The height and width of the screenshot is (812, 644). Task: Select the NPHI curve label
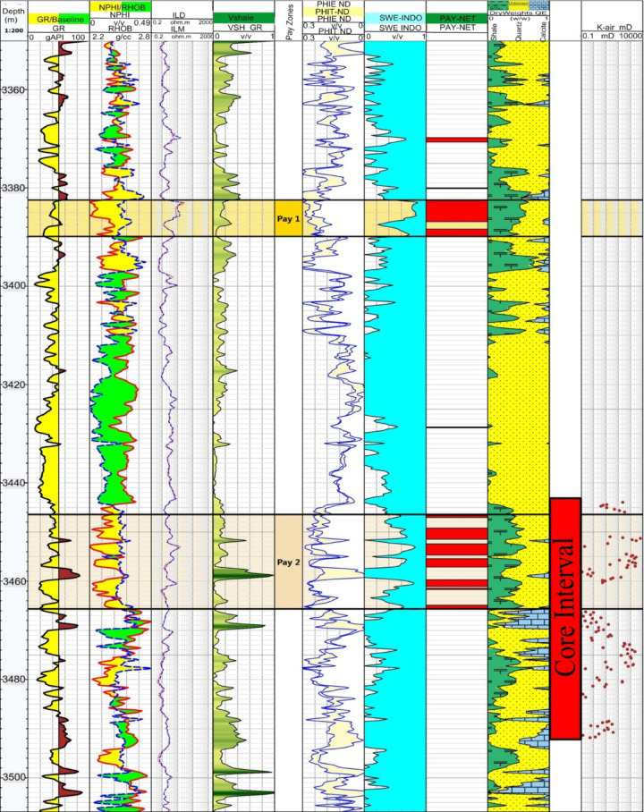tap(121, 15)
